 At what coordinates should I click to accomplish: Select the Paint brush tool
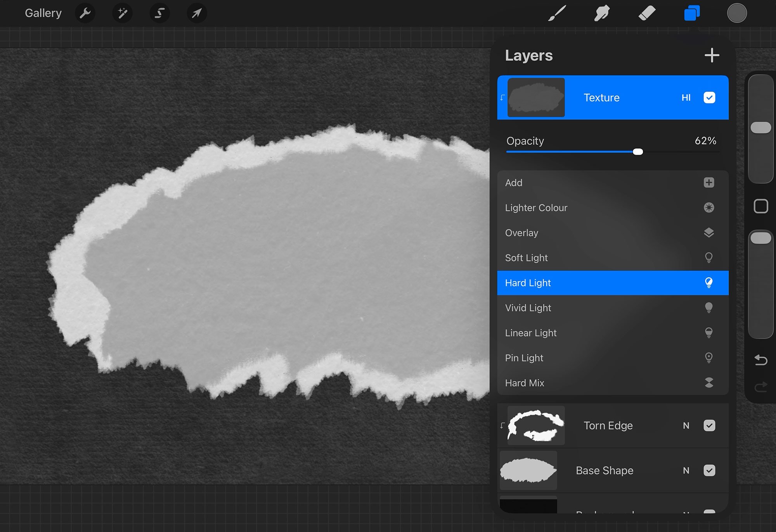tap(557, 13)
